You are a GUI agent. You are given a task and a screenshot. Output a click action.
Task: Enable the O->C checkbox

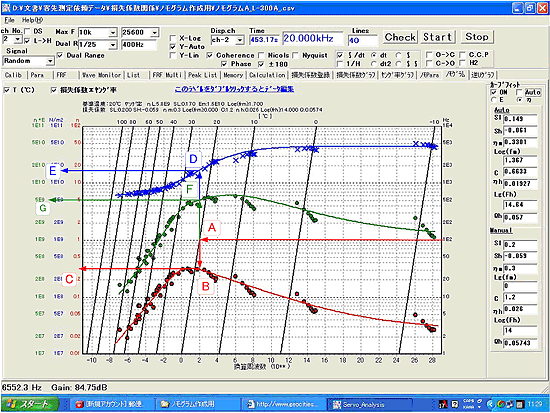click(x=429, y=55)
